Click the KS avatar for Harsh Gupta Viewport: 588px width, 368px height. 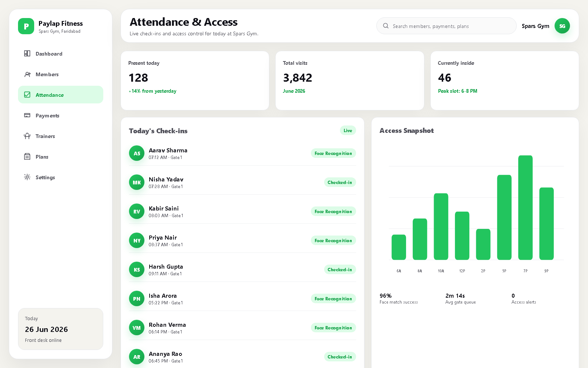pos(137,269)
